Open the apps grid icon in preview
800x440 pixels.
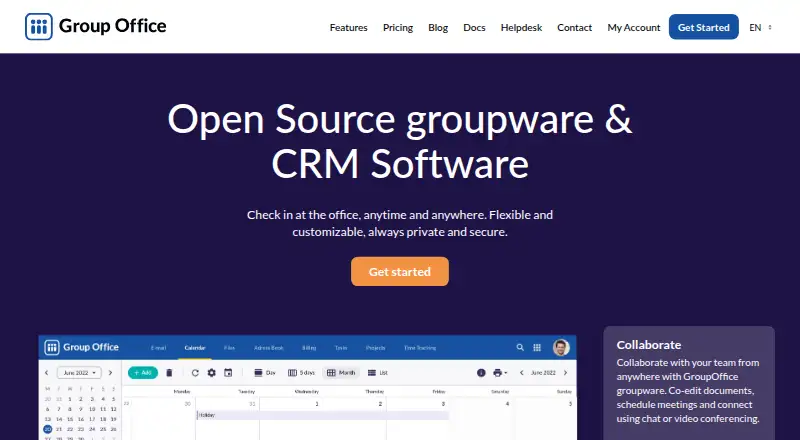[537, 348]
